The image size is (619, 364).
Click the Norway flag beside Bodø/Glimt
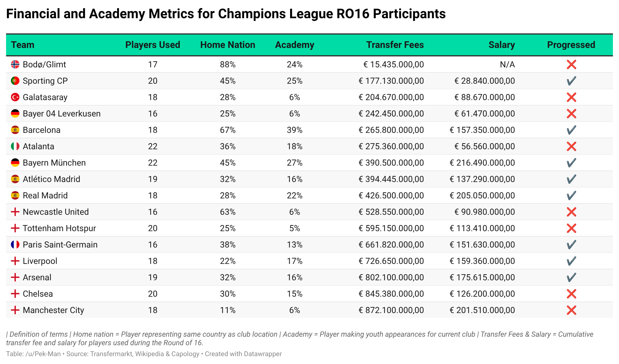coord(15,64)
